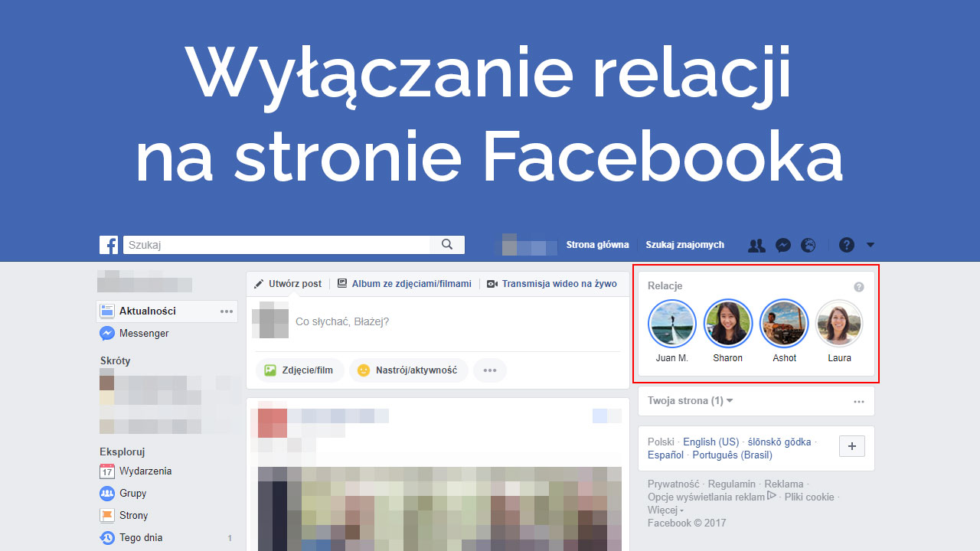Click the Zdjęcie/film button

tap(299, 370)
